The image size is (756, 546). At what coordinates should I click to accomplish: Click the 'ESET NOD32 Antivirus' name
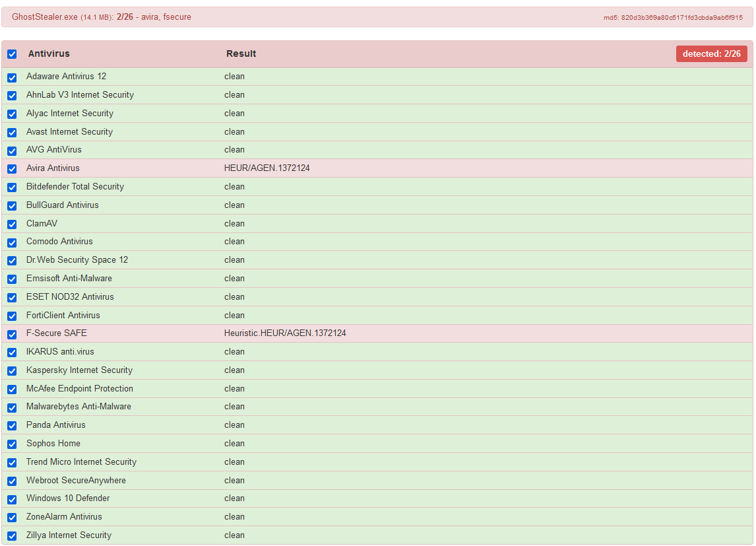coord(70,296)
